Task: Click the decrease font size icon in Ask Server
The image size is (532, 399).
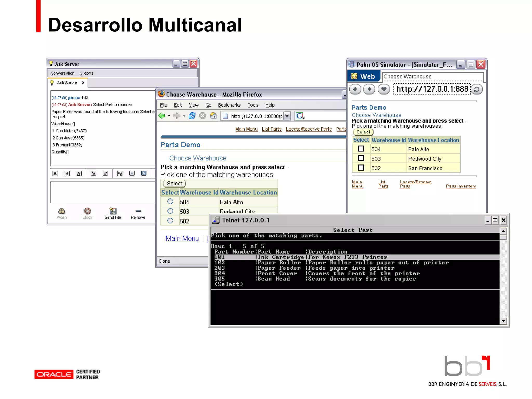Action: (x=105, y=173)
